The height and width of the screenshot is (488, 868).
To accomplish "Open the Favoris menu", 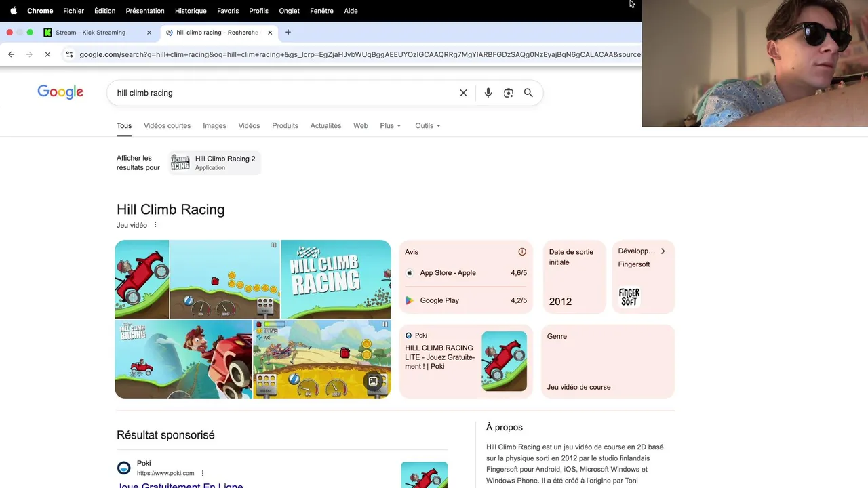I will (228, 11).
